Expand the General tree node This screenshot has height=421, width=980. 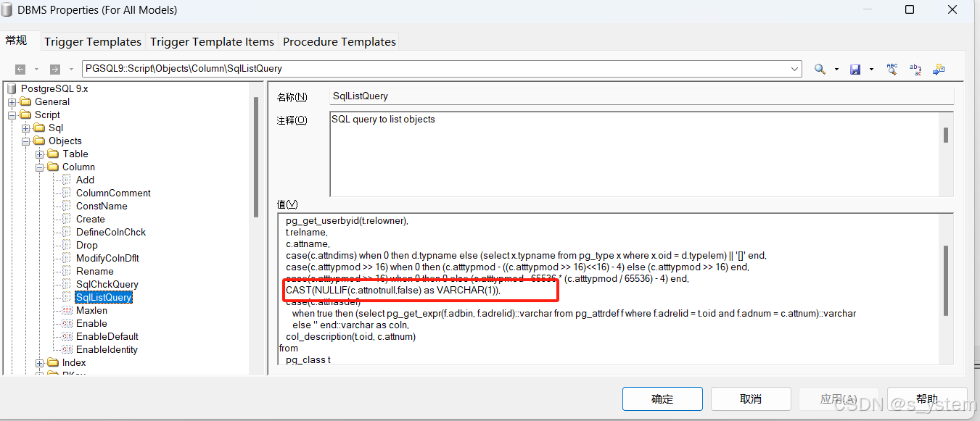12,102
